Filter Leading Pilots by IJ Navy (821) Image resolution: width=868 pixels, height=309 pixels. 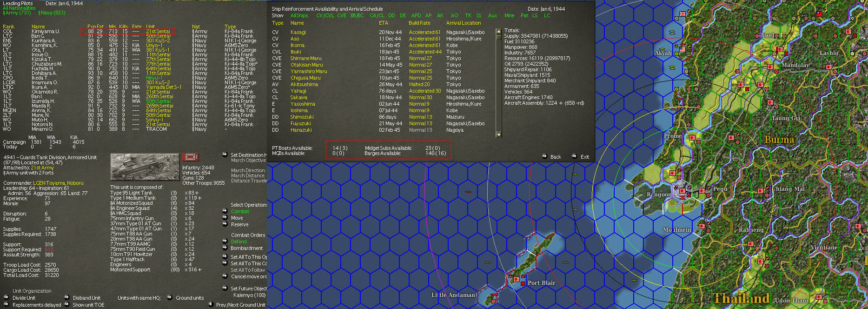(x=52, y=13)
